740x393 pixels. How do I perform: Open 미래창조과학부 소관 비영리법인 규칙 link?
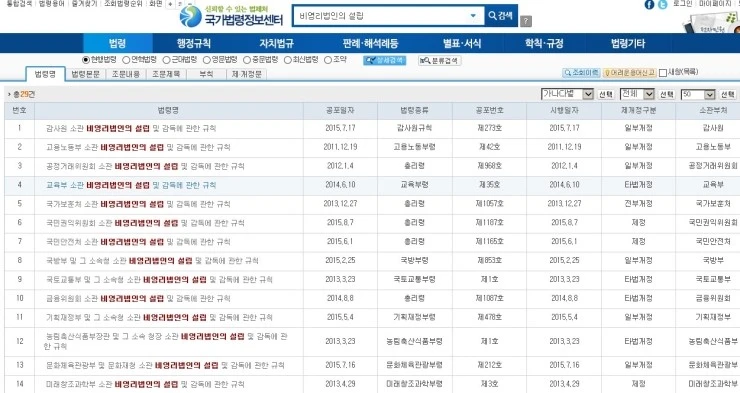click(145, 384)
